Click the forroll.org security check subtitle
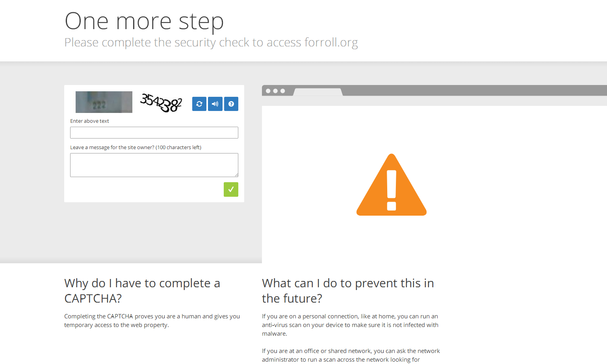The height and width of the screenshot is (364, 607). 211,42
